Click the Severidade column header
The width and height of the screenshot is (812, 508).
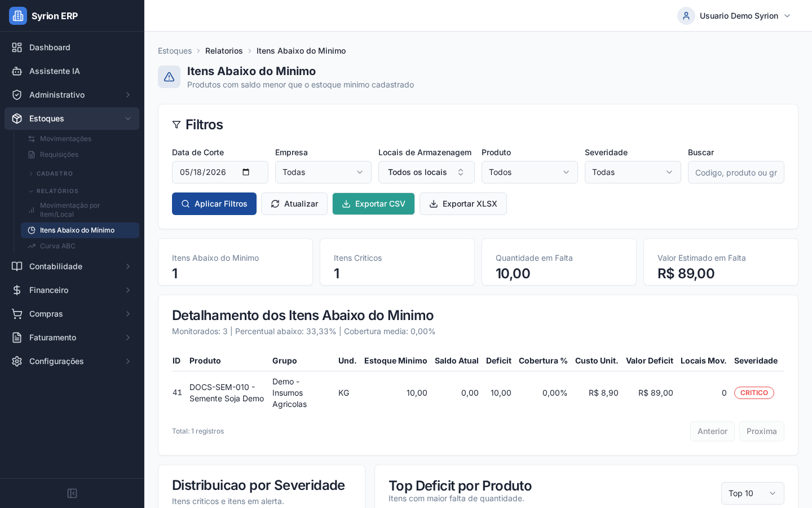(756, 361)
